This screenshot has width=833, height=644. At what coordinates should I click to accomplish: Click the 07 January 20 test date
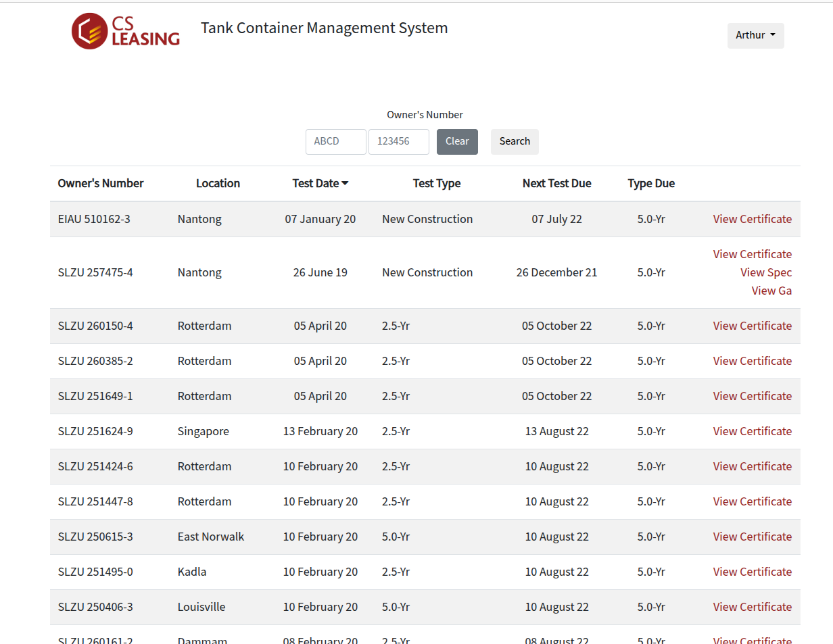point(320,219)
